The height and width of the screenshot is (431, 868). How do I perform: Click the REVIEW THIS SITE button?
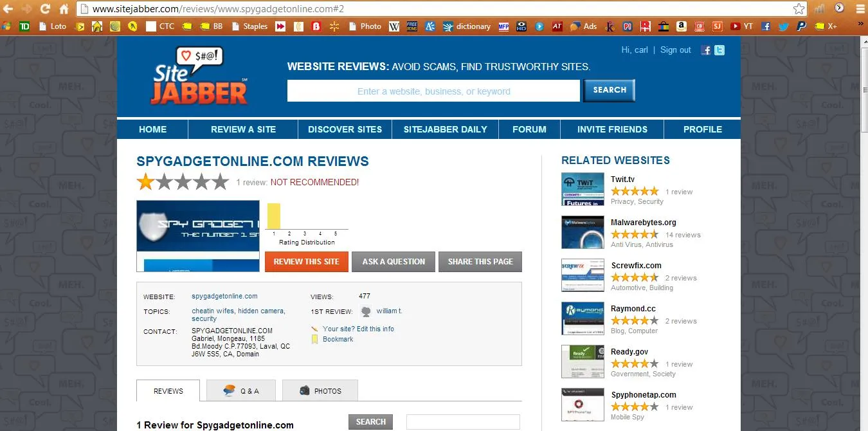pos(306,262)
